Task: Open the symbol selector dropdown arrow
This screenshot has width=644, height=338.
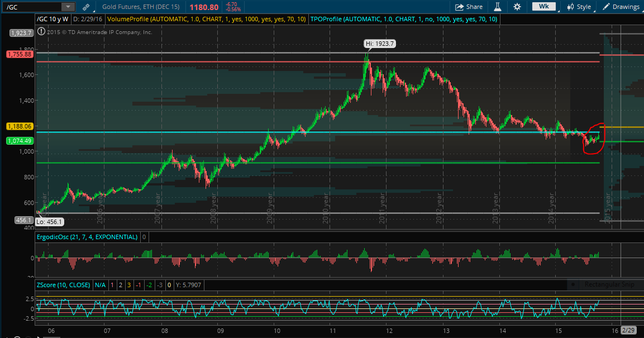Action: [x=68, y=7]
